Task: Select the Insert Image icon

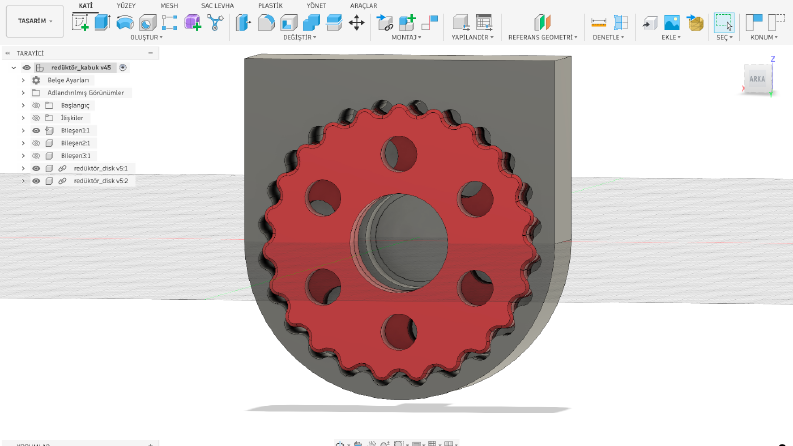Action: point(672,23)
